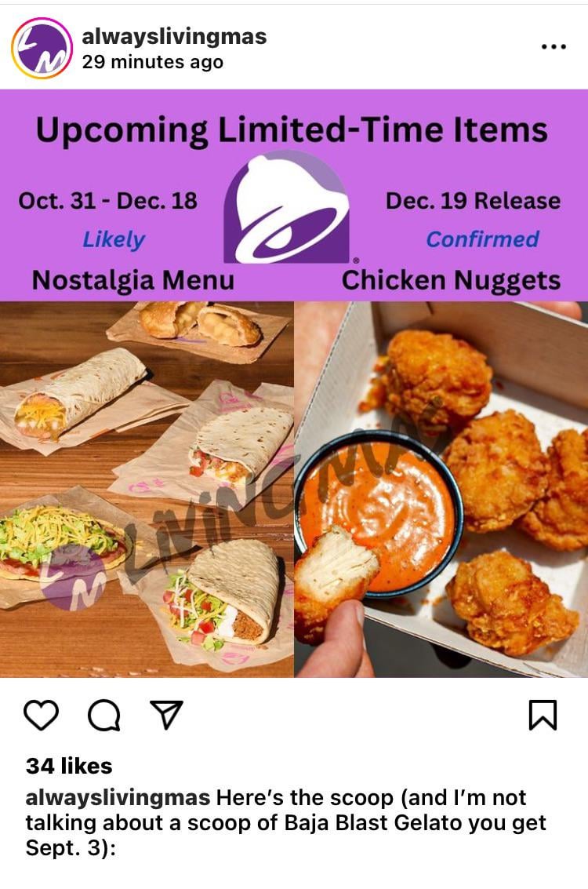The width and height of the screenshot is (588, 889).
Task: Tap the Taco Bell logo in image
Action: [x=287, y=207]
